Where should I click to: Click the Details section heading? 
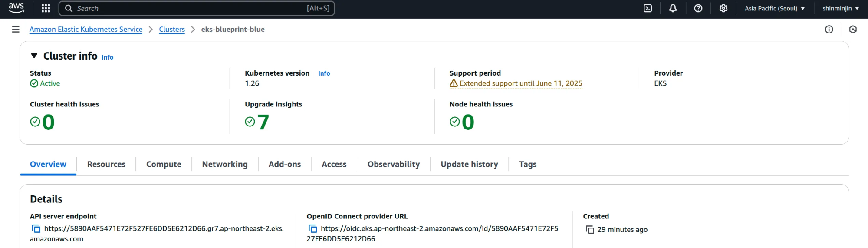pos(46,199)
